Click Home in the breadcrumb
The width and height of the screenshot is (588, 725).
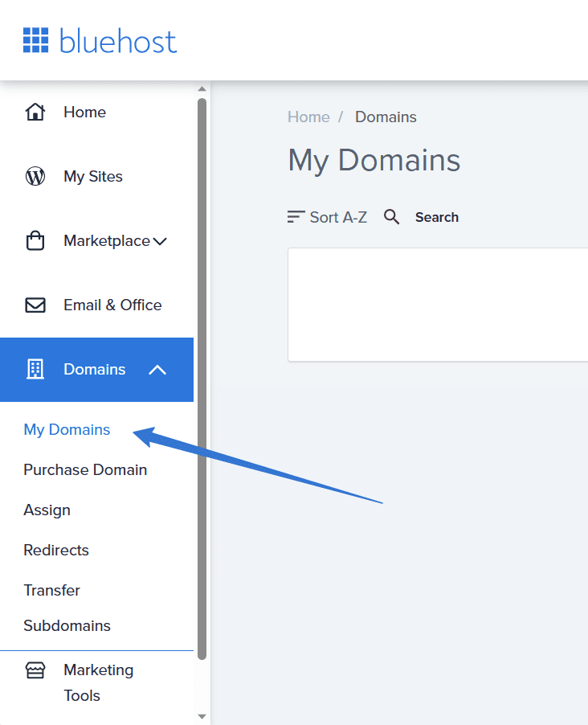(x=308, y=117)
